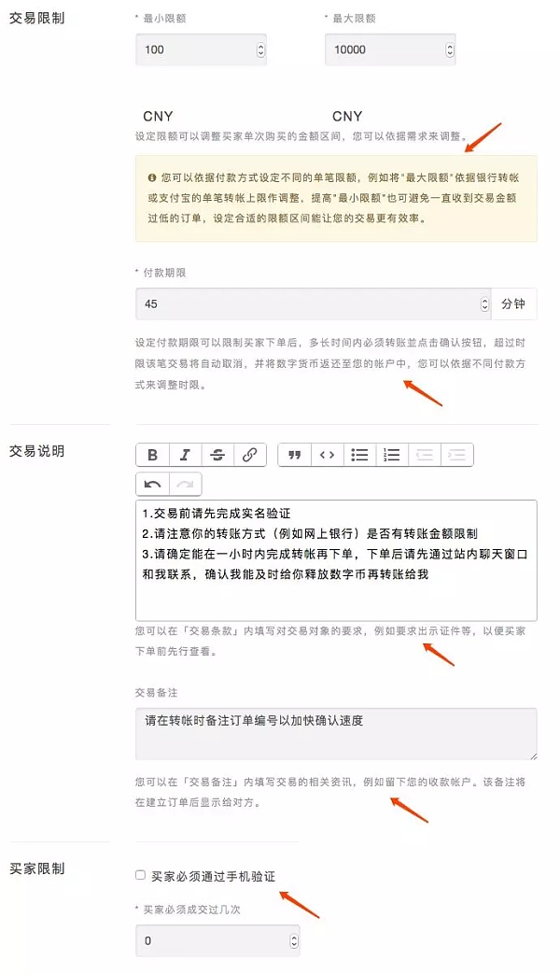Adjust 最大限额 value with stepper arrows
The width and height of the screenshot is (560, 974).
click(x=450, y=49)
